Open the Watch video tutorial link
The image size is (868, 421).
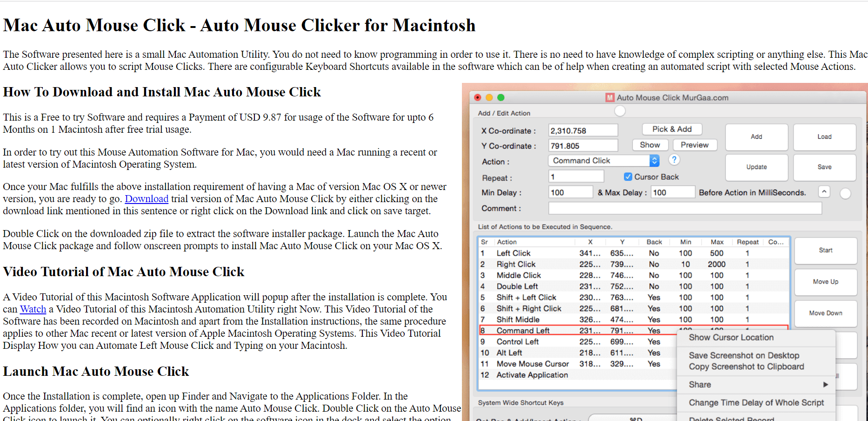pos(33,309)
